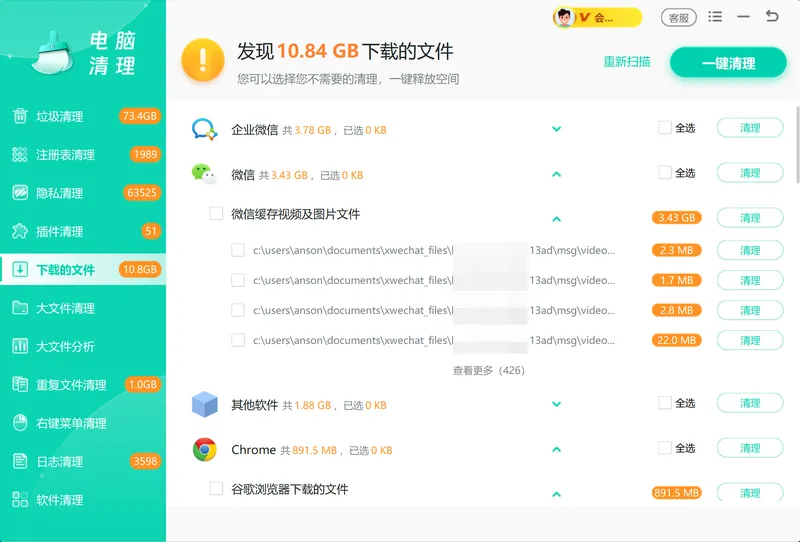Click the 垃圾清理 trash can icon

click(20, 116)
